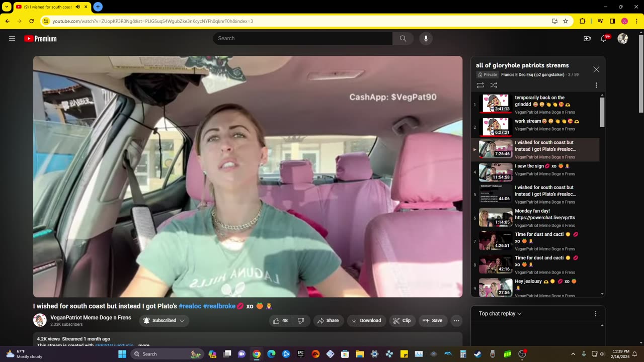Image resolution: width=644 pixels, height=362 pixels.
Task: Open the taskbar clock and calendar
Action: coord(621,354)
